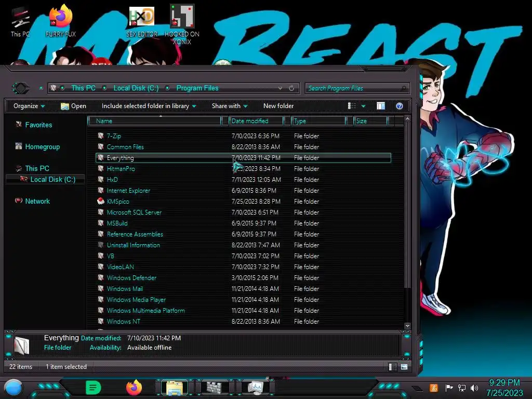Open the system monitor taskbar app
Image resolution: width=532 pixels, height=399 pixels.
pos(255,388)
